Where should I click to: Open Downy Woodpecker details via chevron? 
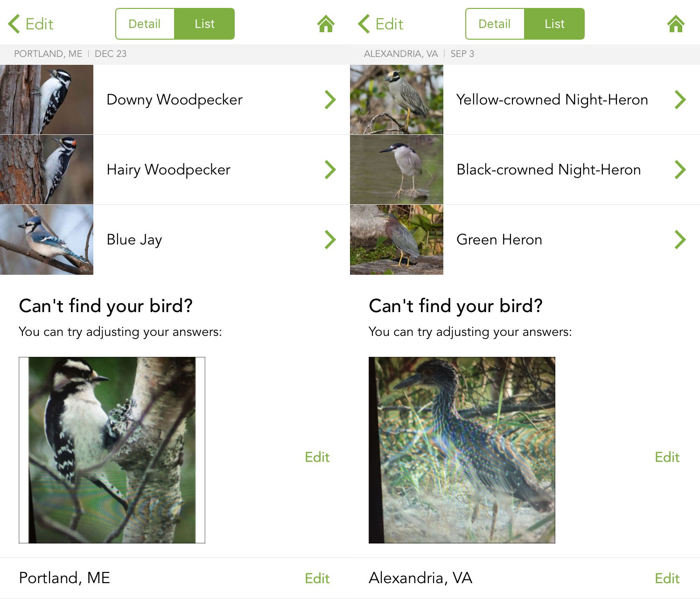330,99
